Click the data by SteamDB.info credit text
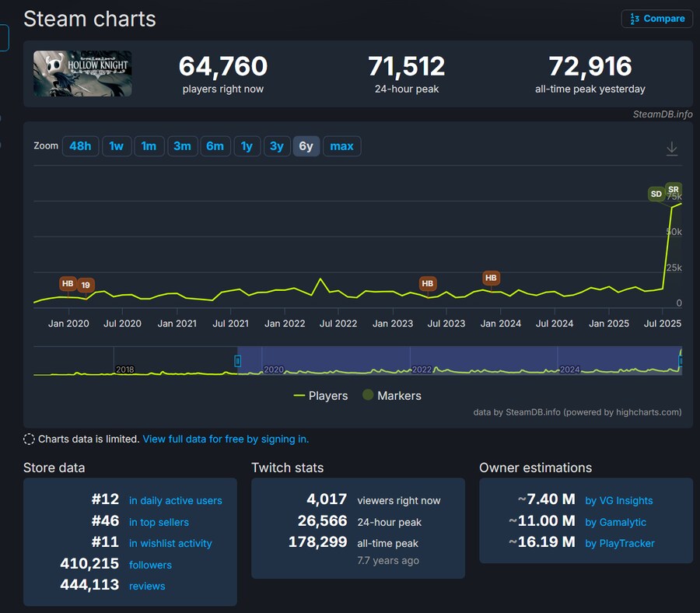 (577, 412)
